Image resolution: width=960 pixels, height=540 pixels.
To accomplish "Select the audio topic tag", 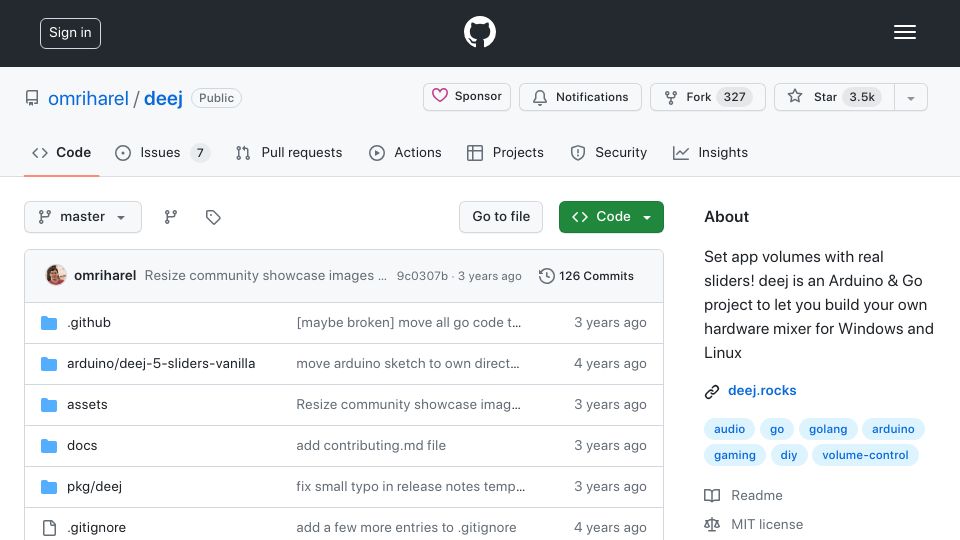I will (x=729, y=429).
